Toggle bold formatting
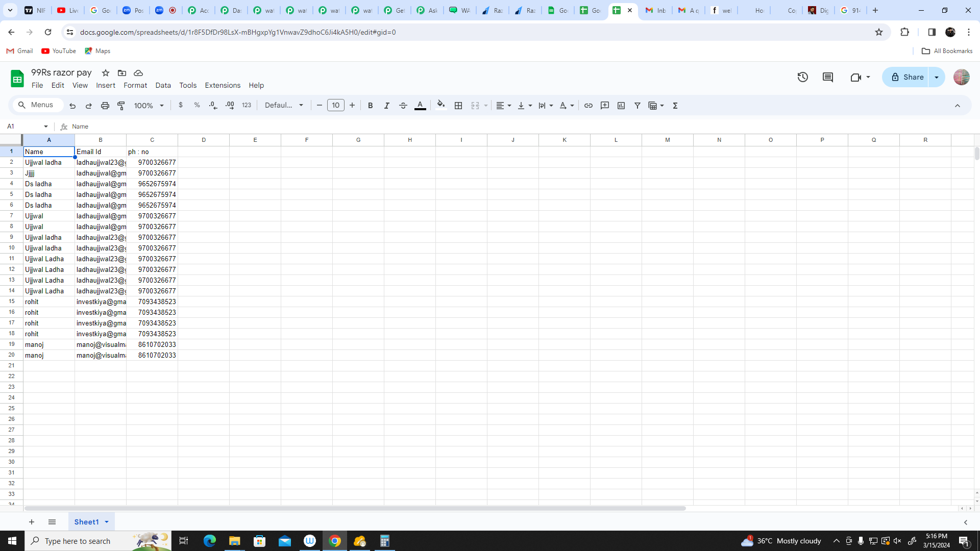The height and width of the screenshot is (551, 980). (371, 106)
